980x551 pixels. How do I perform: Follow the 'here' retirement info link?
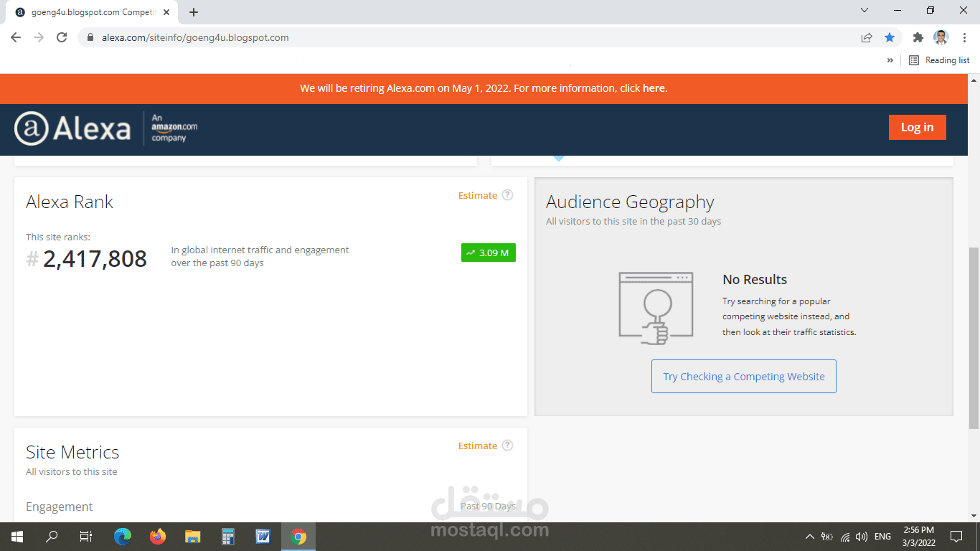(x=654, y=88)
